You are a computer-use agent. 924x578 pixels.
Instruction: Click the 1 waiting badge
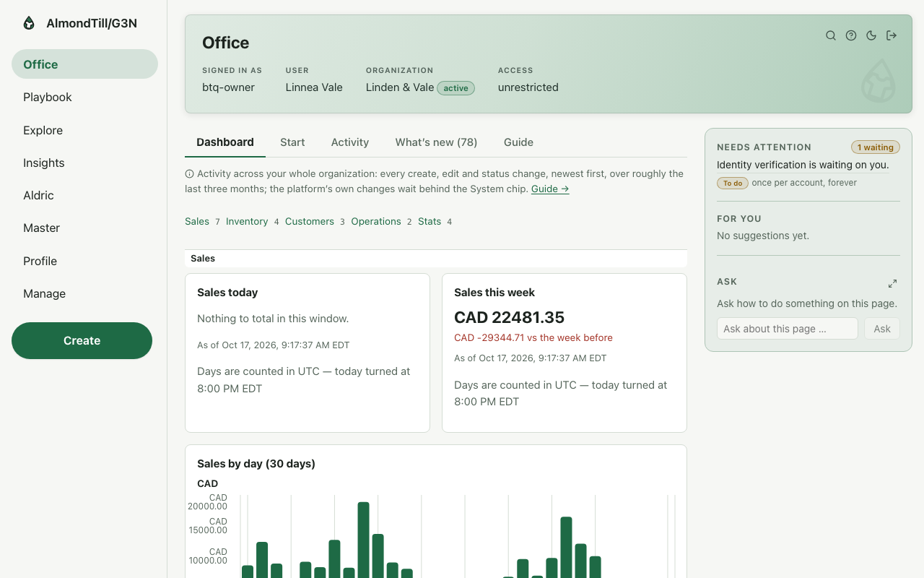pos(876,147)
